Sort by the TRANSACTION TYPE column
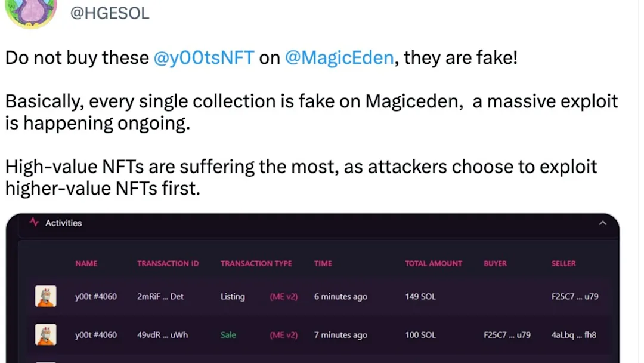The width and height of the screenshot is (644, 363). click(256, 263)
